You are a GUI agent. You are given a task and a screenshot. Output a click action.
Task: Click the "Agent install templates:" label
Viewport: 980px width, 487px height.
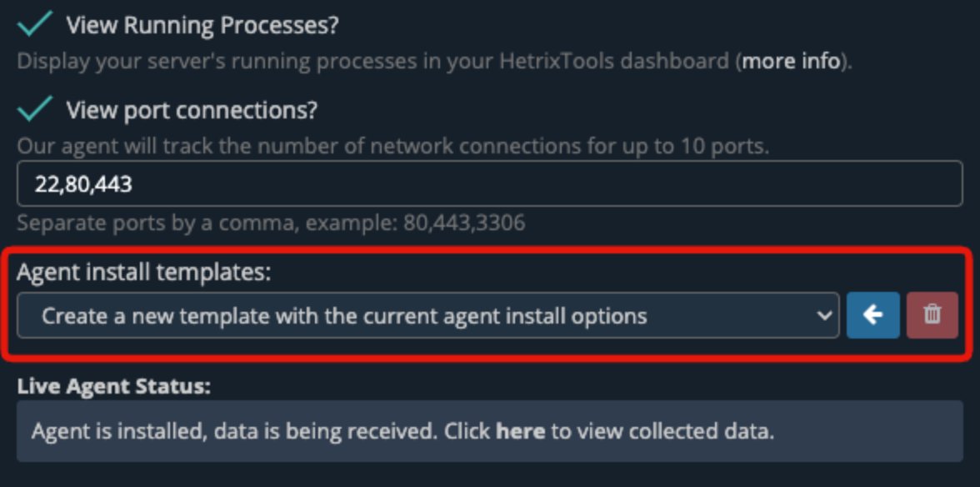[x=144, y=273]
